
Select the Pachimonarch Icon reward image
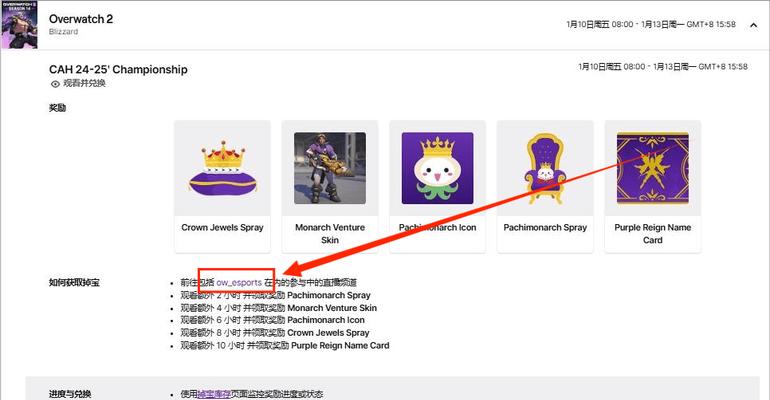438,168
